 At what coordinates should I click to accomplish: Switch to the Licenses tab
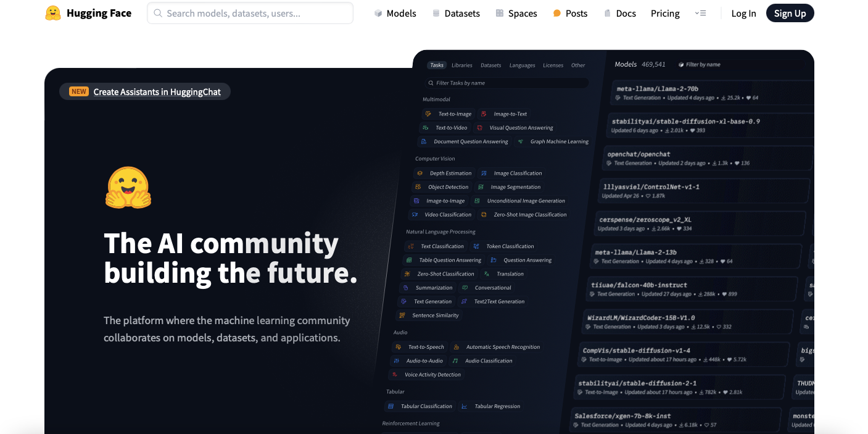point(553,65)
